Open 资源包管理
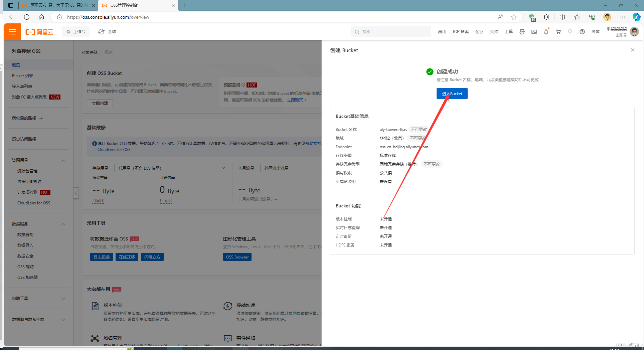The image size is (644, 350). point(27,171)
